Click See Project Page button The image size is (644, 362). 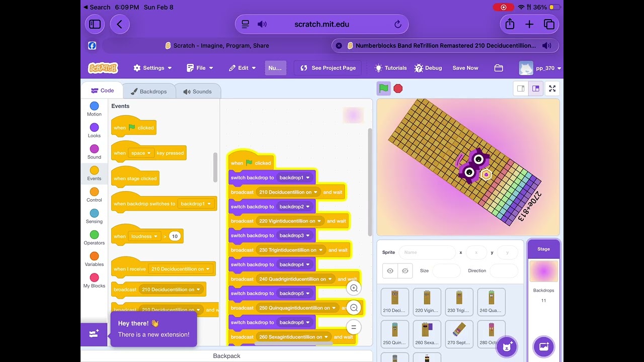pos(328,68)
